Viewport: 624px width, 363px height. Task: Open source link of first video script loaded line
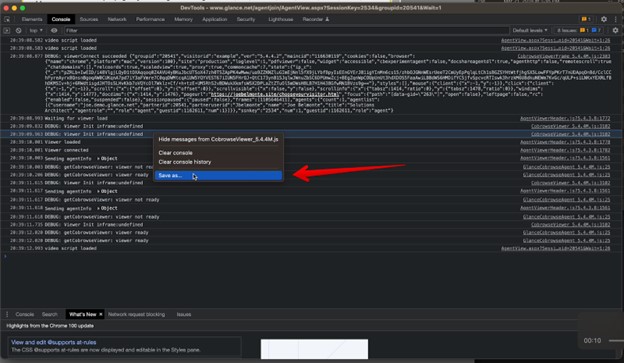[x=555, y=40]
